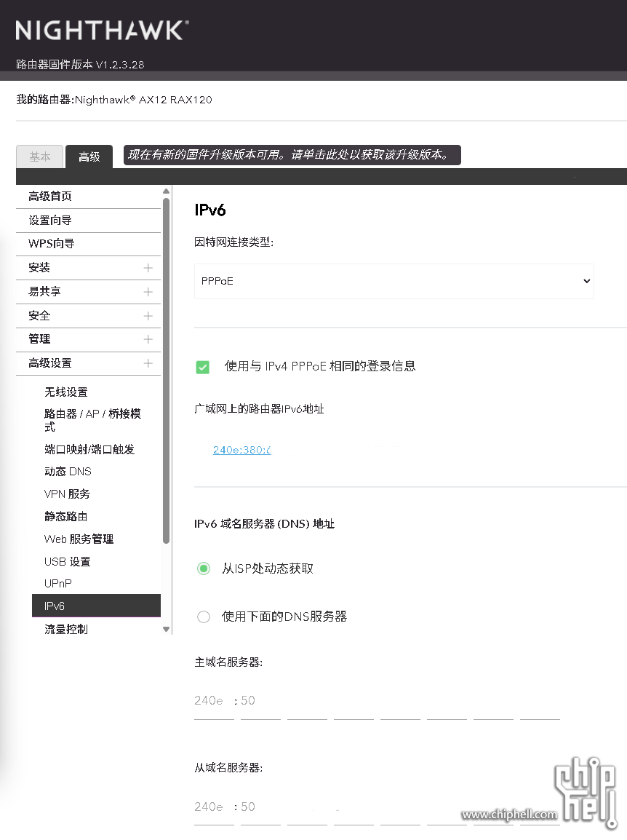Open 流量控制 submenu item

click(66, 630)
